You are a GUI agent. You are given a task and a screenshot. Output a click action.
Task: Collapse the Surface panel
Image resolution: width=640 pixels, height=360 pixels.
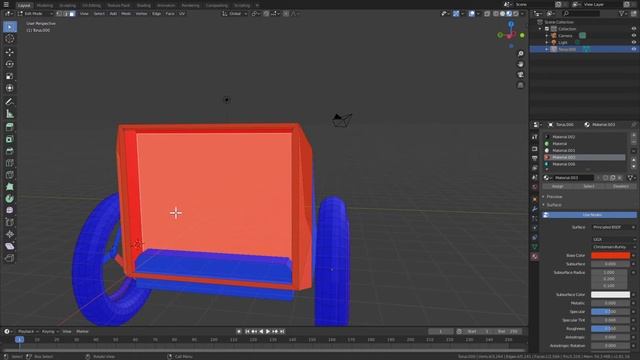coord(554,205)
